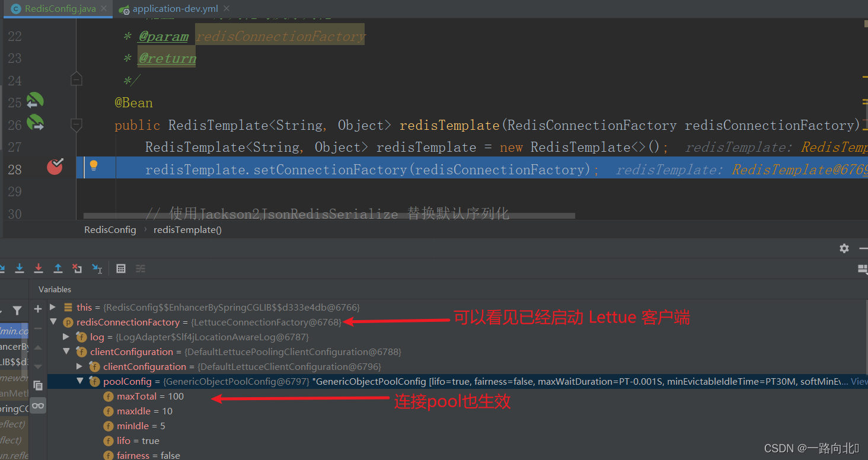Click the line number 27 in gutter
868x460 pixels.
(14, 146)
